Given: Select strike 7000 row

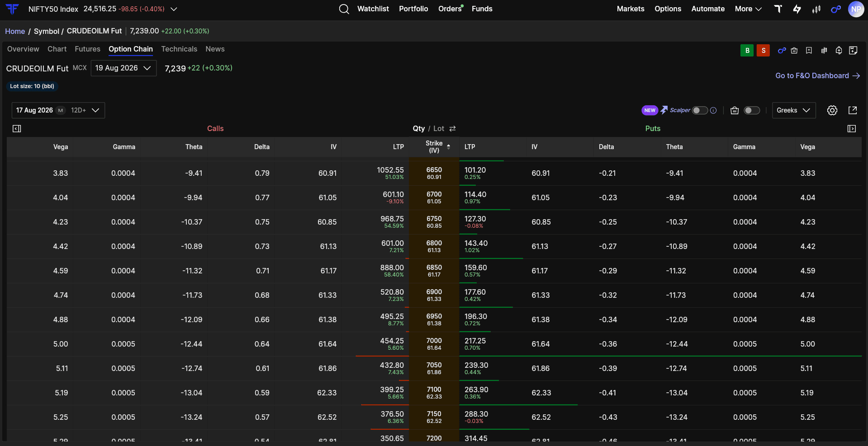Looking at the screenshot, I should [434, 344].
